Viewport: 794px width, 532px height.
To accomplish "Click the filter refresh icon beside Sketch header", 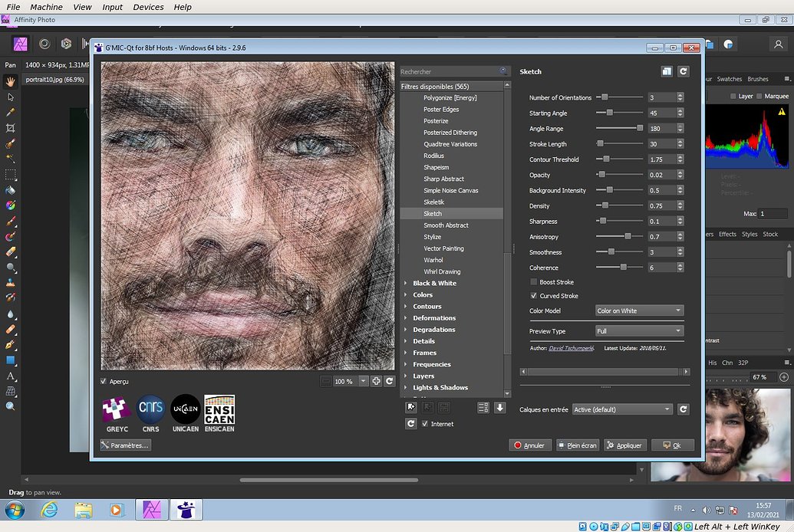I will point(682,71).
